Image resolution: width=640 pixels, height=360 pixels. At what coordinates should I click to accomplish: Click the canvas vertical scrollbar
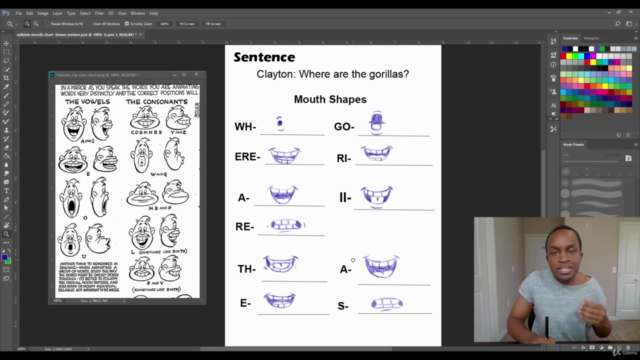click(543, 184)
